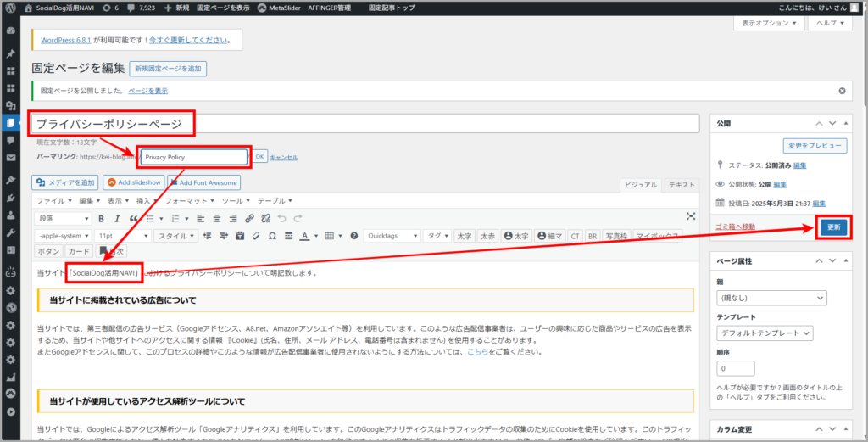This screenshot has height=442, width=868.
Task: Open Users icon in the sidebar
Action: [x=10, y=215]
